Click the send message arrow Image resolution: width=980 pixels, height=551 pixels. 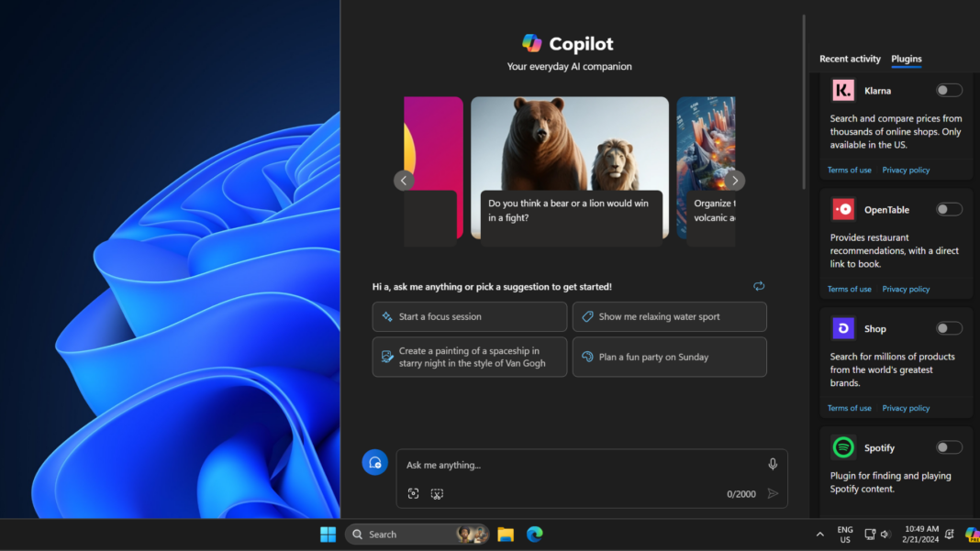point(772,493)
